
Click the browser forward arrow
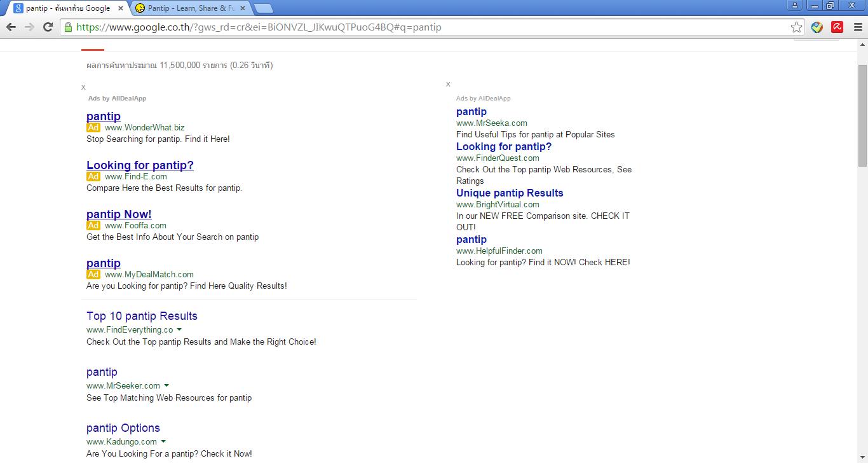(x=29, y=27)
